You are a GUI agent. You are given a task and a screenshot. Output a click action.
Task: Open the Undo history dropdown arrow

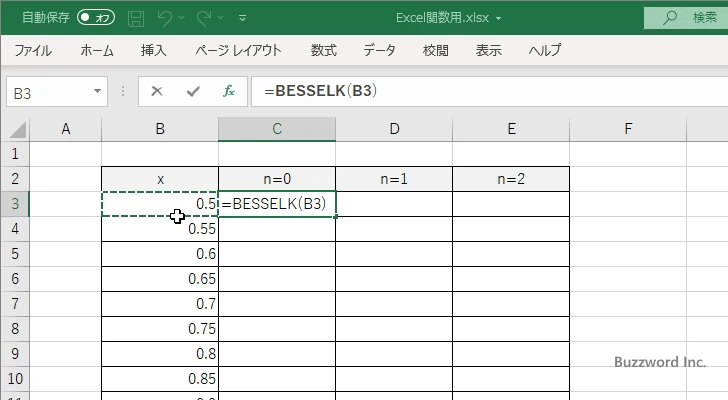click(x=182, y=18)
